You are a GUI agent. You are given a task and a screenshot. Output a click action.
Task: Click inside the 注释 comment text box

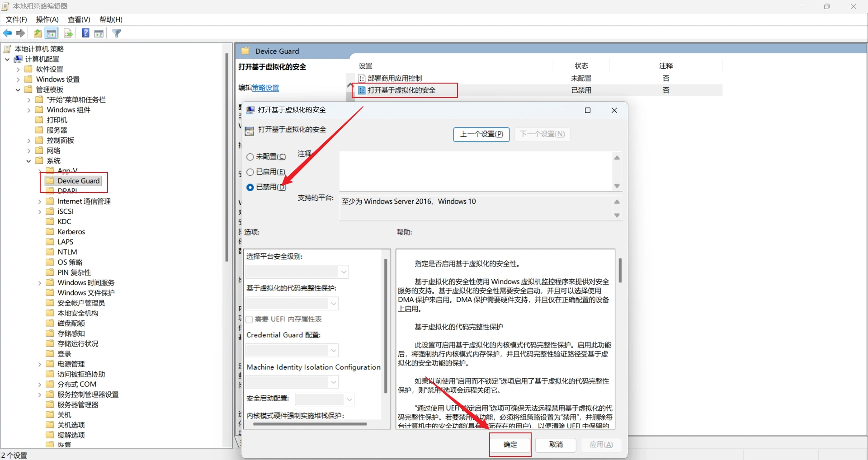pos(476,171)
